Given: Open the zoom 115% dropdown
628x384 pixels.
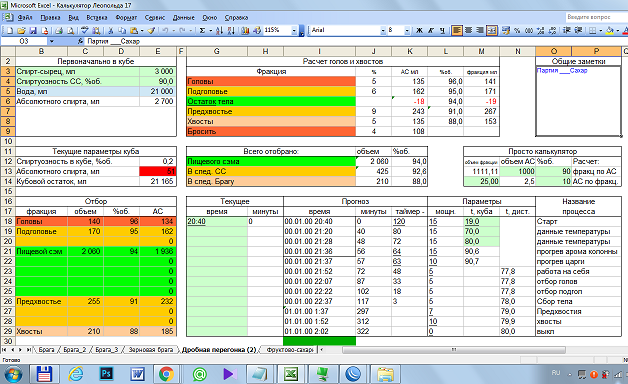Looking at the screenshot, I should click(294, 30).
